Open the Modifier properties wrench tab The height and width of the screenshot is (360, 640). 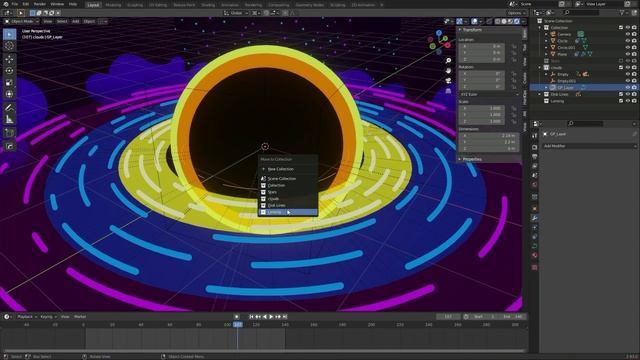535,218
